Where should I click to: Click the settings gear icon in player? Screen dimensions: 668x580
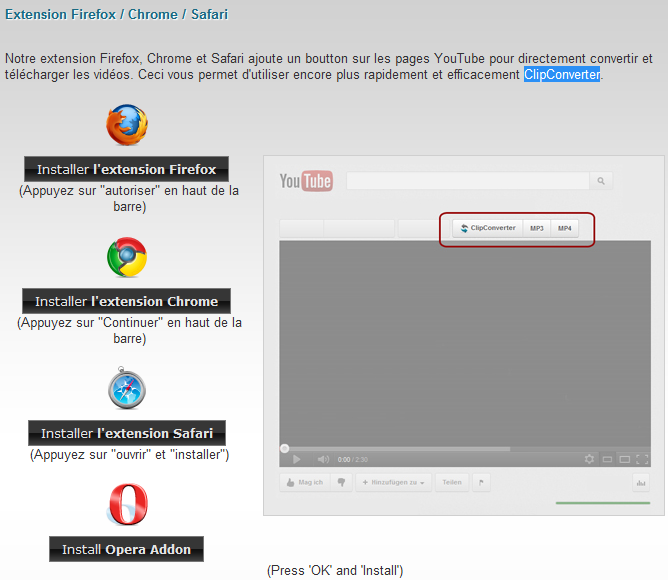pos(589,459)
